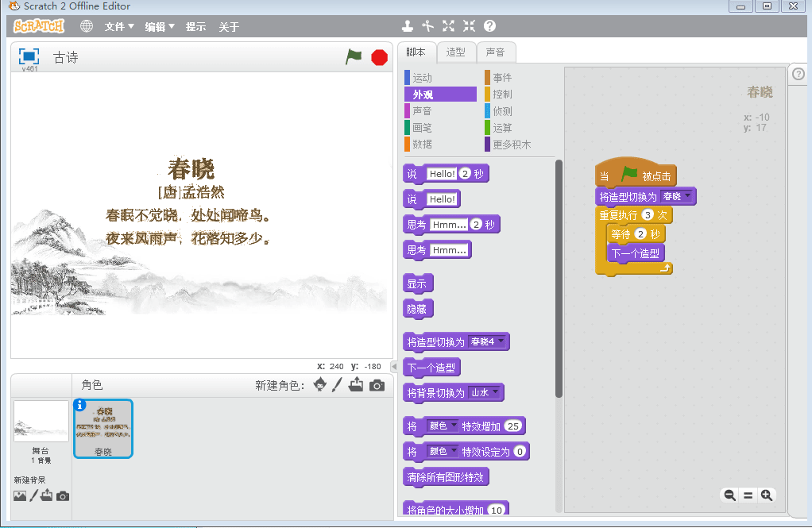The width and height of the screenshot is (812, 528).
Task: Select the 更多积木 block category
Action: [520, 145]
